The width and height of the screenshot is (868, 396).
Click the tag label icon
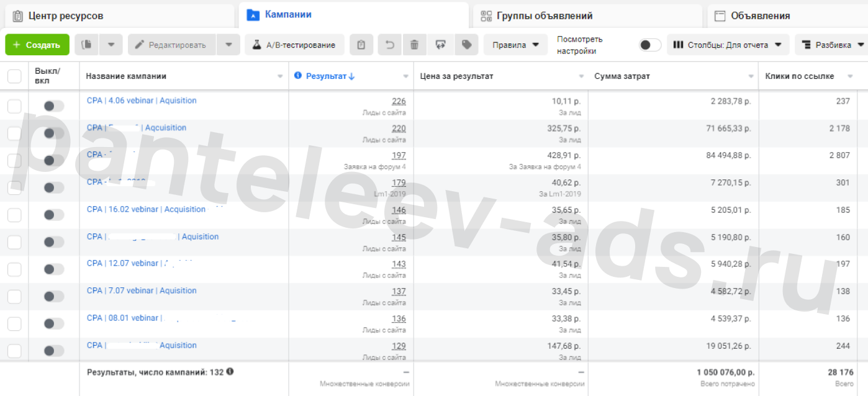point(466,45)
